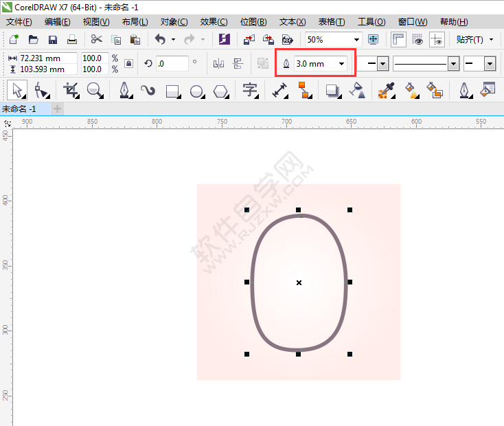Open the 编辑(E) menu
504x426 pixels.
pos(57,22)
